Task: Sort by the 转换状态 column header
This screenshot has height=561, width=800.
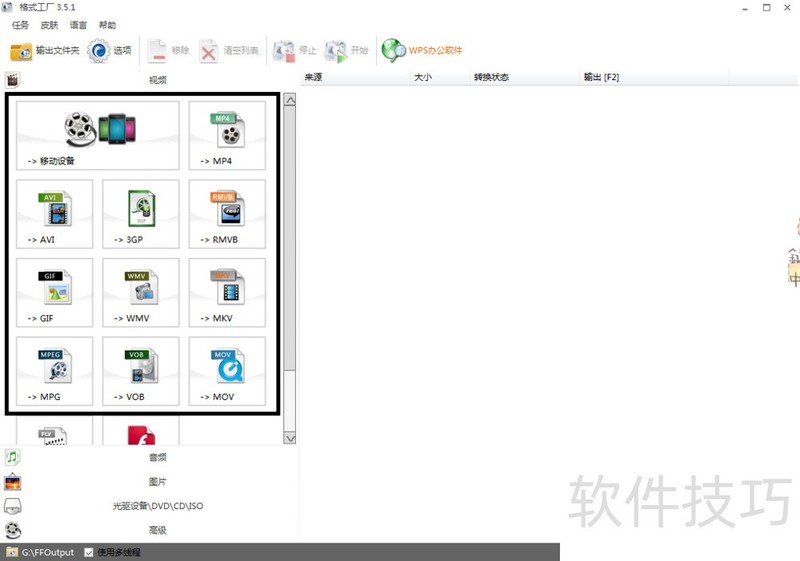Action: coord(524,77)
